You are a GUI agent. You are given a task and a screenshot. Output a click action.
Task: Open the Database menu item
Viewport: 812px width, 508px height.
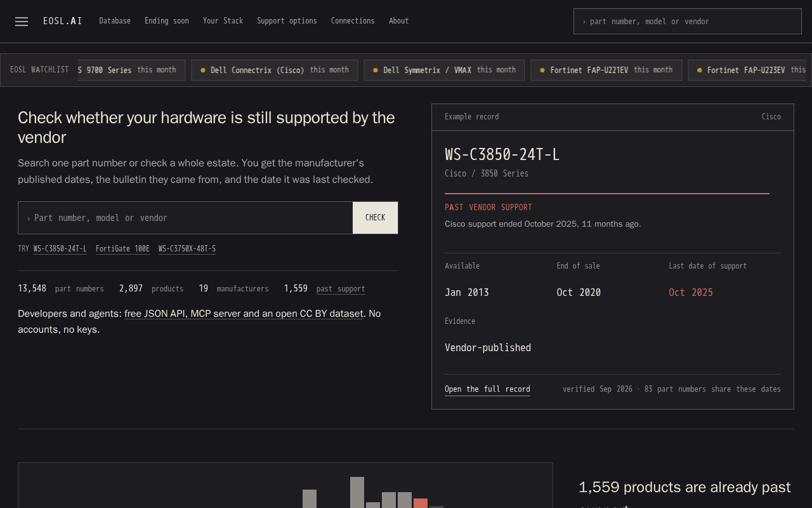click(115, 21)
